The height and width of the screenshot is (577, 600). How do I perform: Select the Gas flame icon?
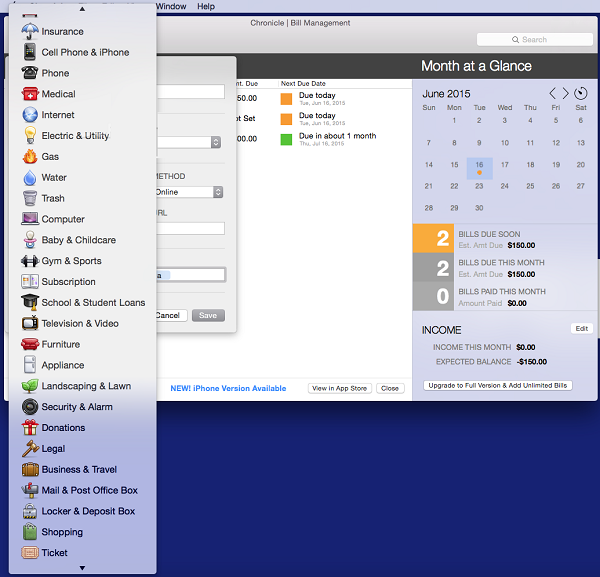pos(30,156)
